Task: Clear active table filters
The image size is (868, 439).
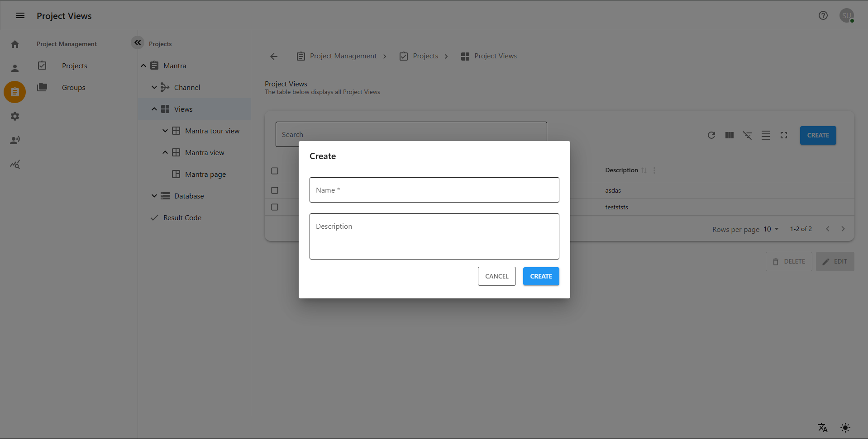Action: click(747, 135)
